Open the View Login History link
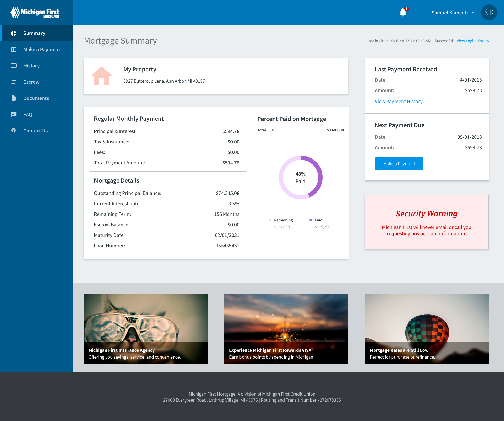504x421 pixels. point(472,41)
